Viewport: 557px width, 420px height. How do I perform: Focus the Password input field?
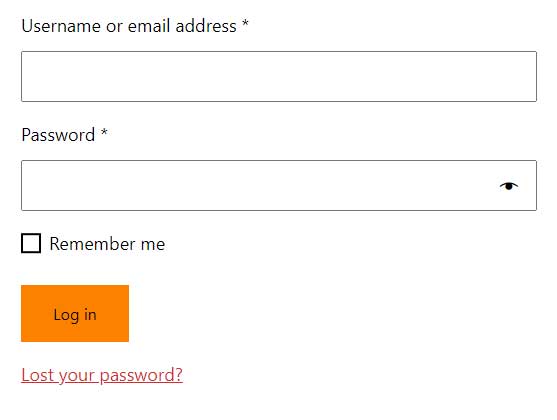tap(279, 185)
